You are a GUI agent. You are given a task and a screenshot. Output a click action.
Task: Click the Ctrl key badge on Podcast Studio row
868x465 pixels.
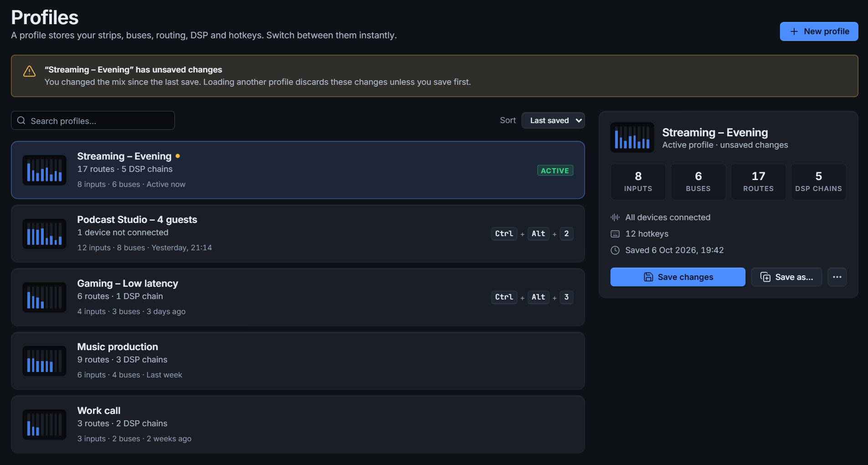click(504, 233)
